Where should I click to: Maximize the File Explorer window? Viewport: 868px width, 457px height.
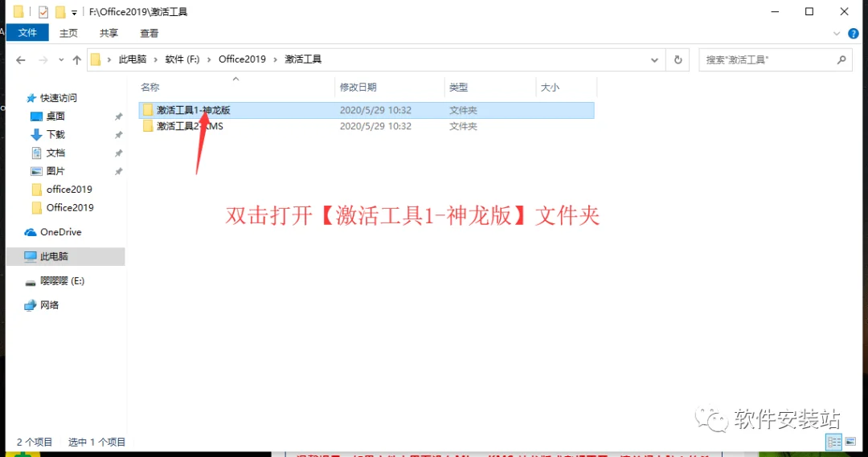(x=809, y=11)
